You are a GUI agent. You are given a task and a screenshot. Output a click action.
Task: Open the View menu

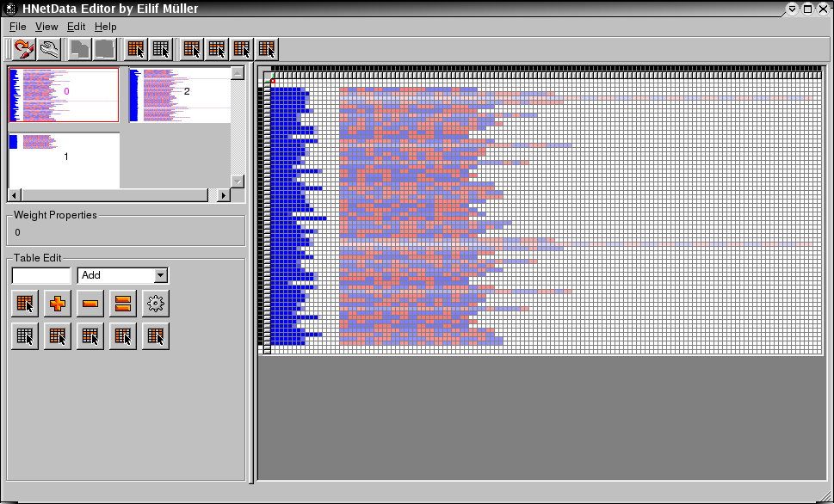pyautogui.click(x=46, y=27)
